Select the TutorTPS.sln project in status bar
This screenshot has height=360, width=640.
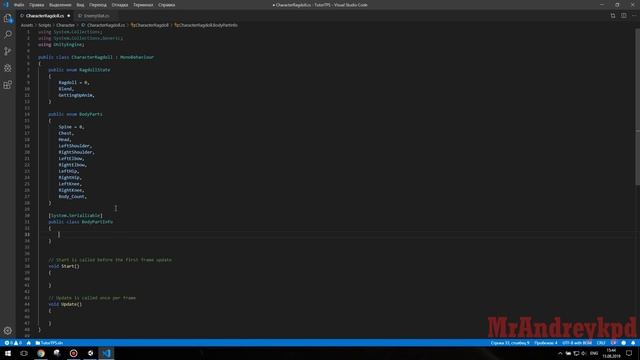click(49, 343)
